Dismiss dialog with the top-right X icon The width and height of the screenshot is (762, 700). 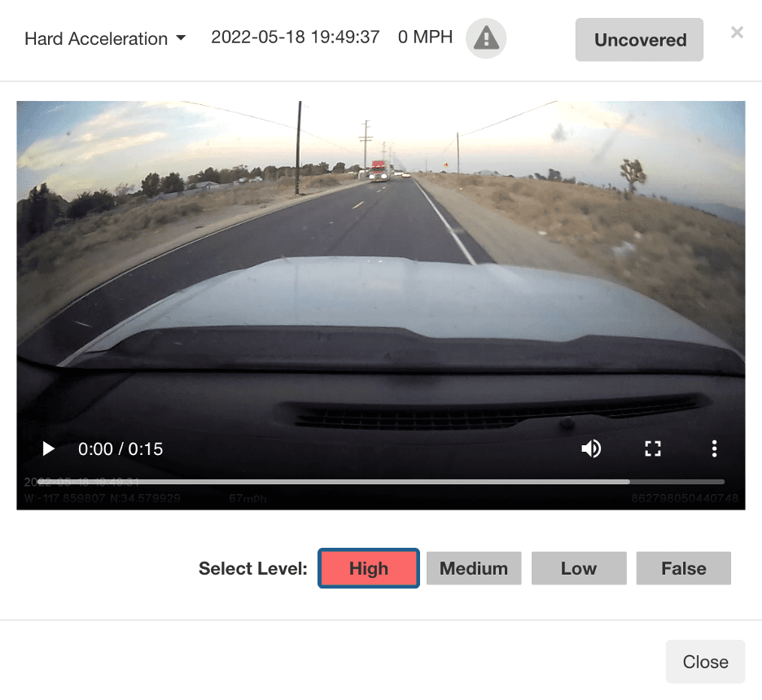click(737, 33)
